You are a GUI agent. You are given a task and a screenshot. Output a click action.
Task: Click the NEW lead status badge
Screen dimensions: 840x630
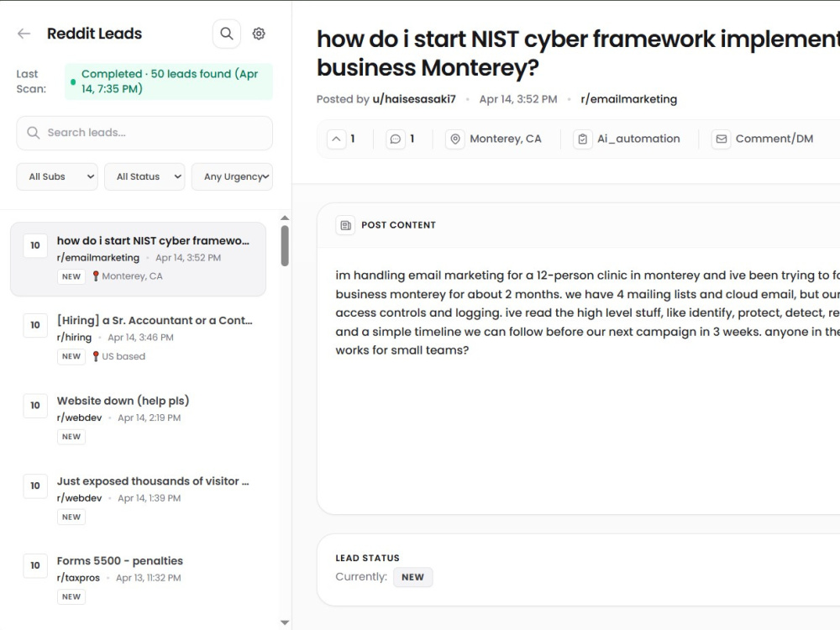[412, 577]
